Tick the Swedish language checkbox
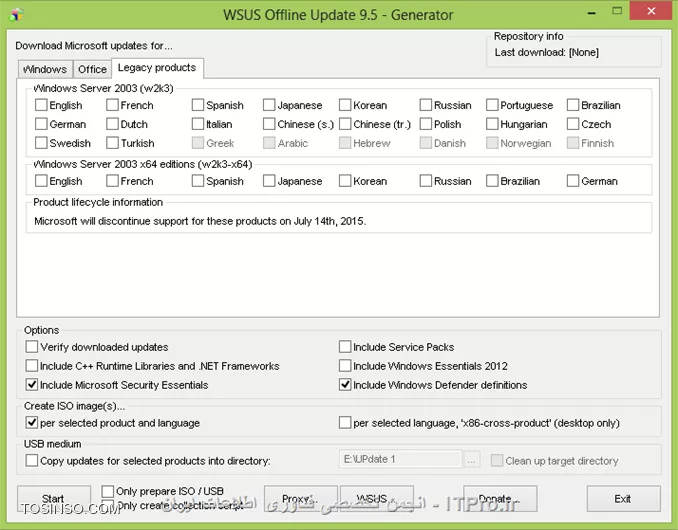This screenshot has width=678, height=530. (x=41, y=143)
